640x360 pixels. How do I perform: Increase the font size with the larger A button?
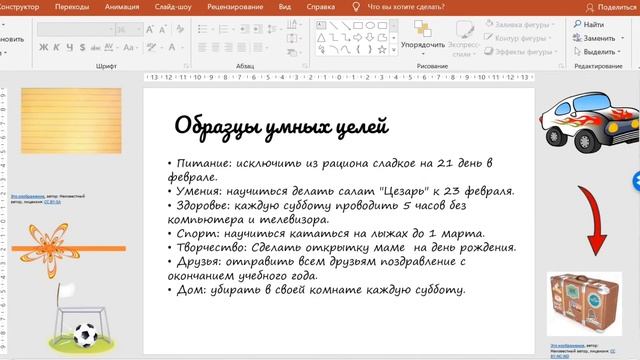click(x=150, y=29)
